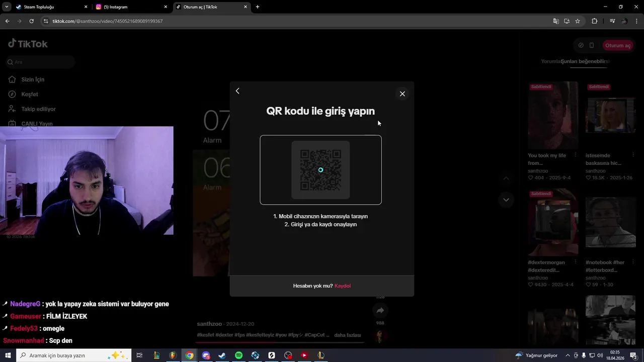The image size is (644, 362).
Task: Click the address bar URL
Action: [x=108, y=21]
